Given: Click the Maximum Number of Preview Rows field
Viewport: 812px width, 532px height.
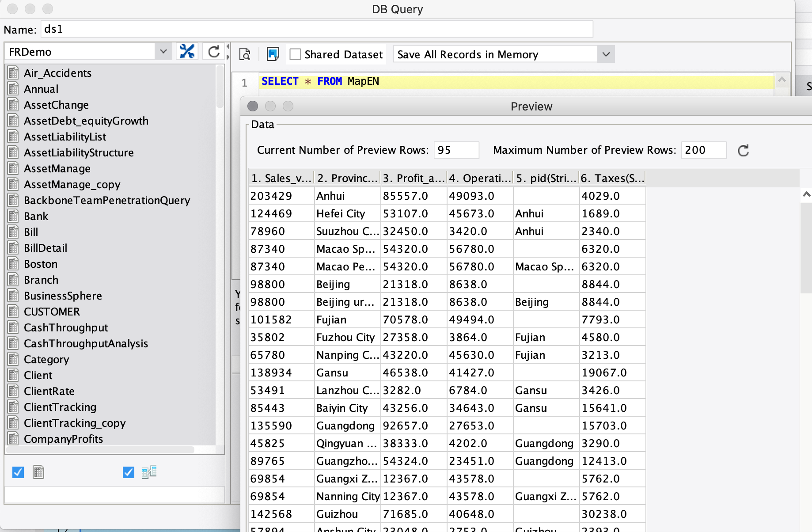Looking at the screenshot, I should [704, 150].
